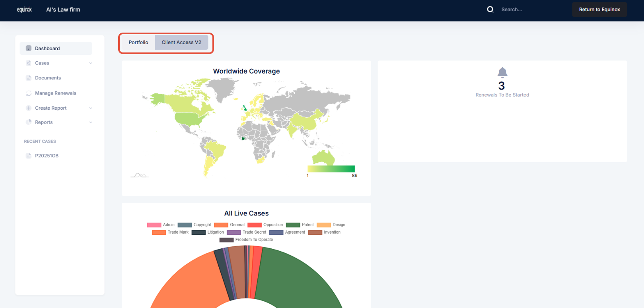The width and height of the screenshot is (644, 308).
Task: Click the Worldwide Coverage heading
Action: click(246, 71)
